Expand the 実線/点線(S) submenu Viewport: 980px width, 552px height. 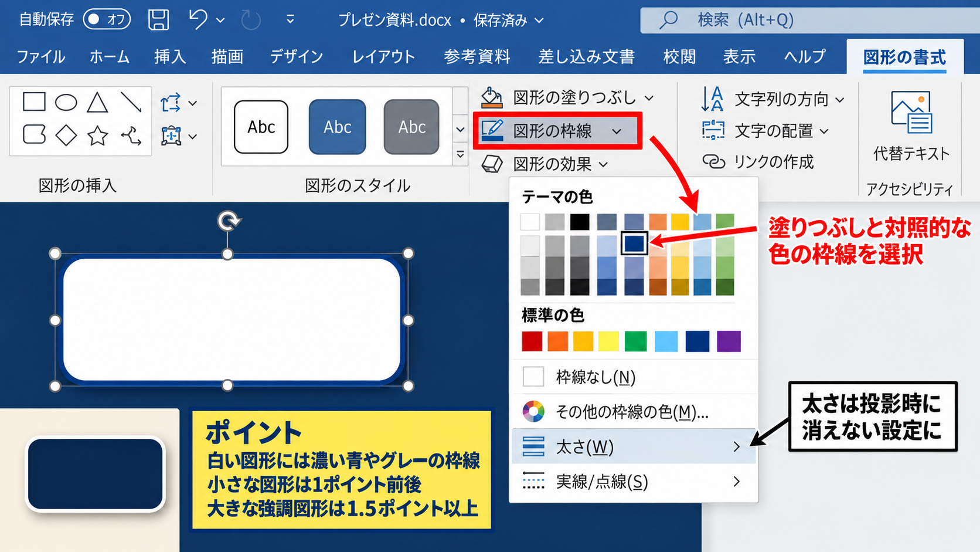click(x=634, y=482)
